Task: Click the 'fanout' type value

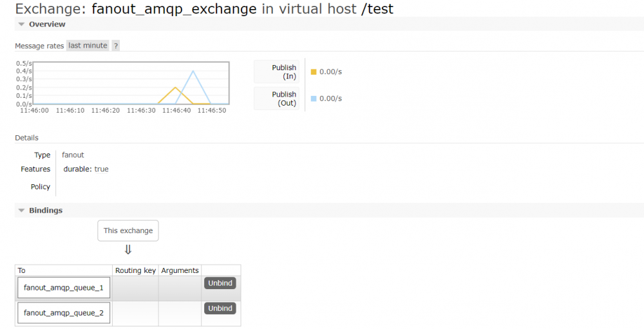Action: pos(73,155)
